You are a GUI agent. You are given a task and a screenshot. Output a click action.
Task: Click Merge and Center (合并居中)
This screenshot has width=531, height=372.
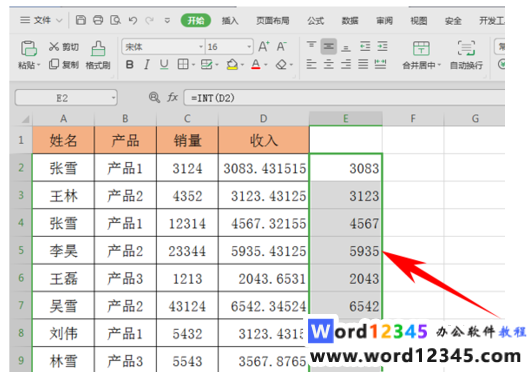(x=421, y=55)
